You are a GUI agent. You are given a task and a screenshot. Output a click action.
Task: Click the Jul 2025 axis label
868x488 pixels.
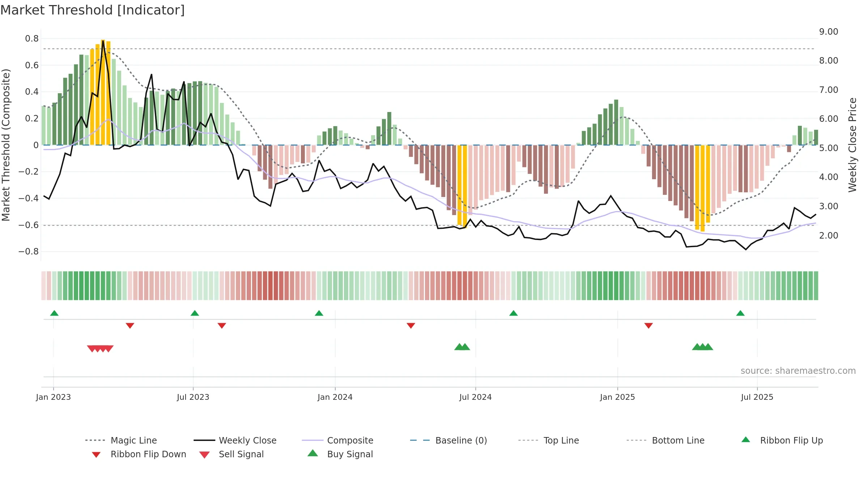click(757, 397)
